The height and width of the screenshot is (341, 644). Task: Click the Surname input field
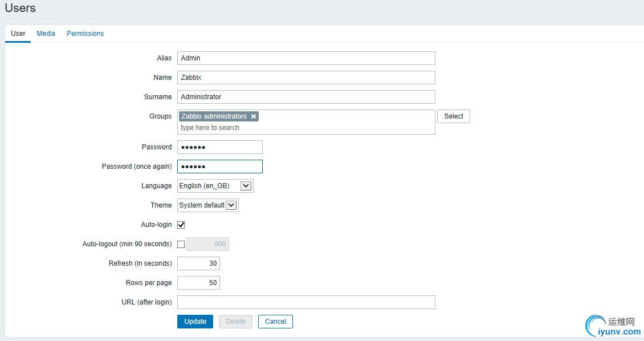click(x=306, y=97)
